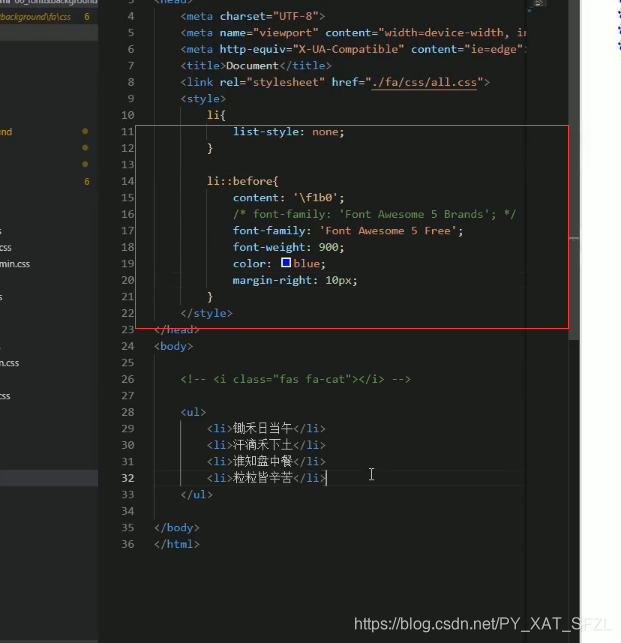
Task: Click 'font-weight: 900;' declaration
Action: (289, 247)
